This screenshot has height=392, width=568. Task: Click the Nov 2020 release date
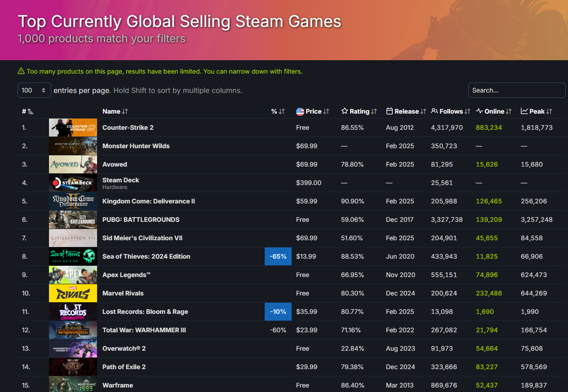tap(400, 275)
